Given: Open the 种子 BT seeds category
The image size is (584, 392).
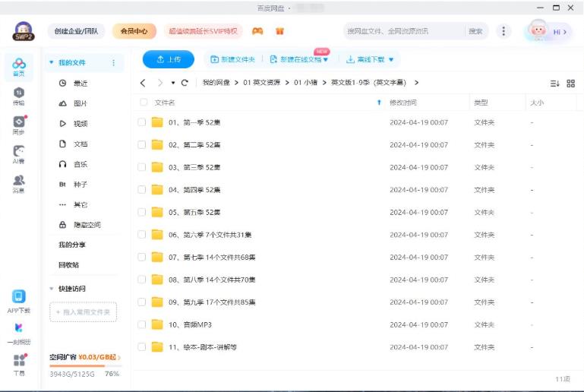Looking at the screenshot, I should point(73,184).
